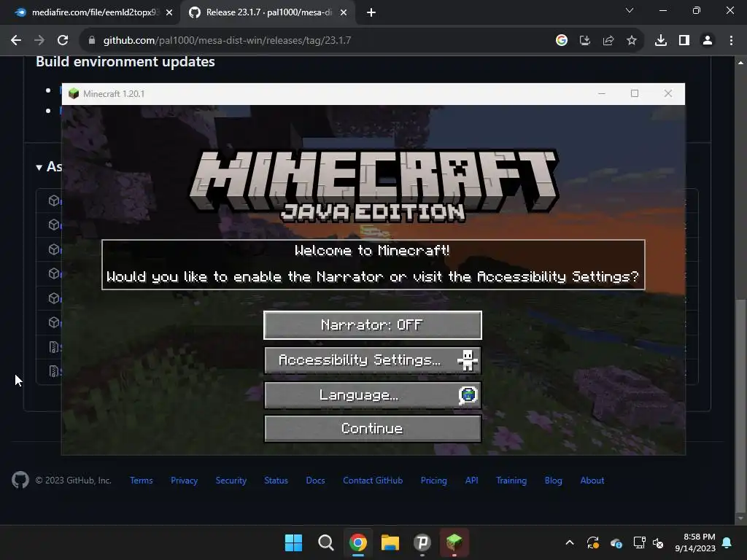Go back in browser history
Screen dimensions: 747x560
(16, 41)
